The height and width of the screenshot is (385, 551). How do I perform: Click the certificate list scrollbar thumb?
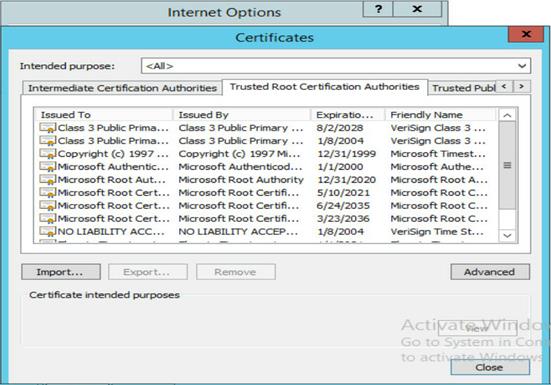(x=507, y=165)
